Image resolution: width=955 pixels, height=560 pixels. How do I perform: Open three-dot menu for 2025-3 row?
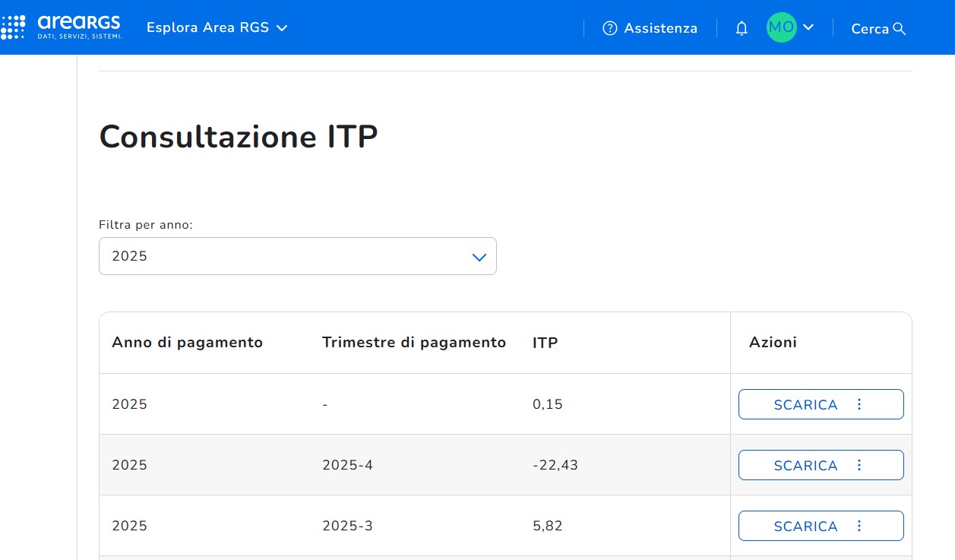[859, 526]
